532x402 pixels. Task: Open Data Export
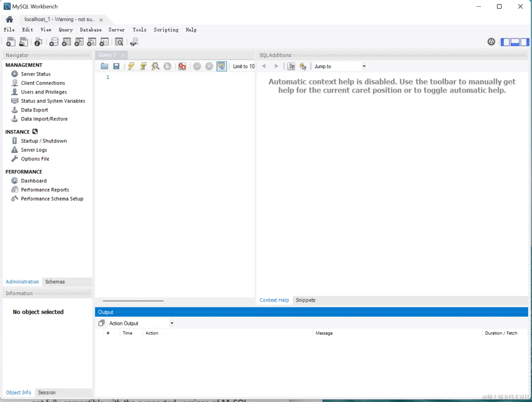[x=34, y=110]
